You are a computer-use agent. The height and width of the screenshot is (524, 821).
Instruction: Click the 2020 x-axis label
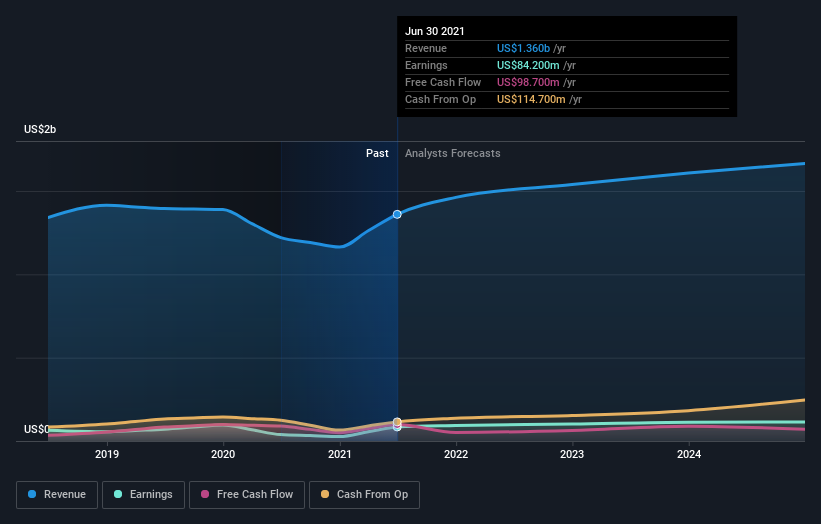tap(223, 454)
